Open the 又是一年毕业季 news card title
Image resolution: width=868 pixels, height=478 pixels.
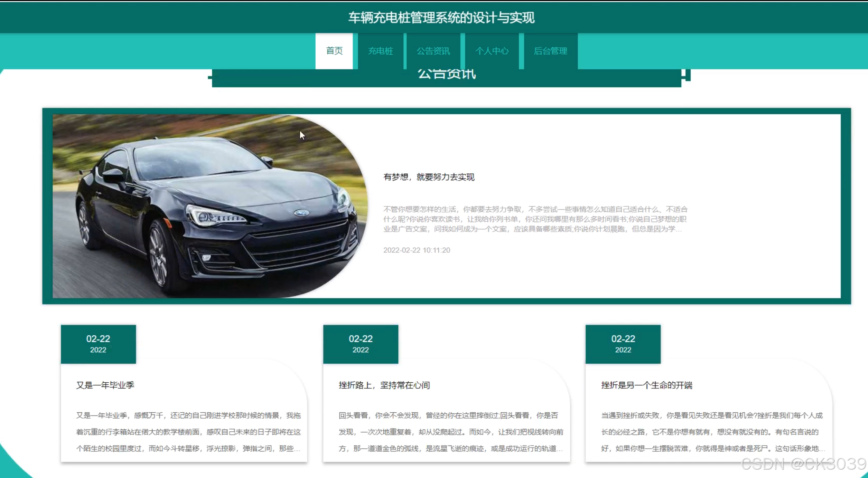point(105,385)
